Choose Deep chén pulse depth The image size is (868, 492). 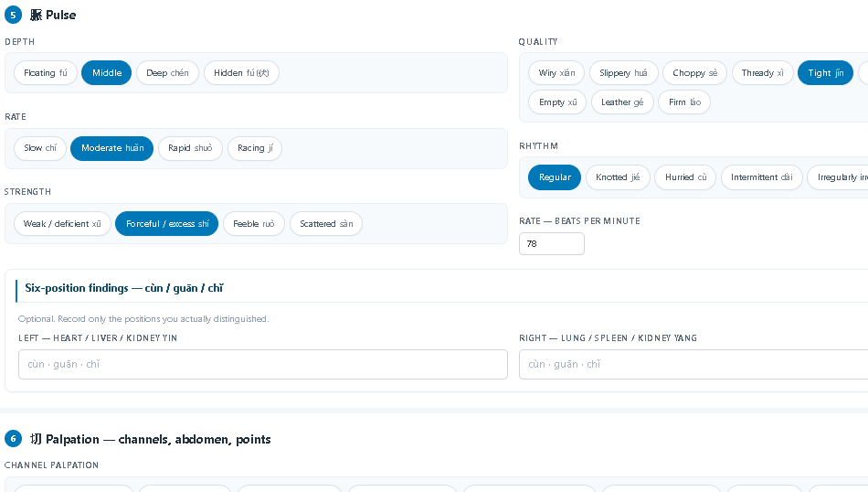167,72
